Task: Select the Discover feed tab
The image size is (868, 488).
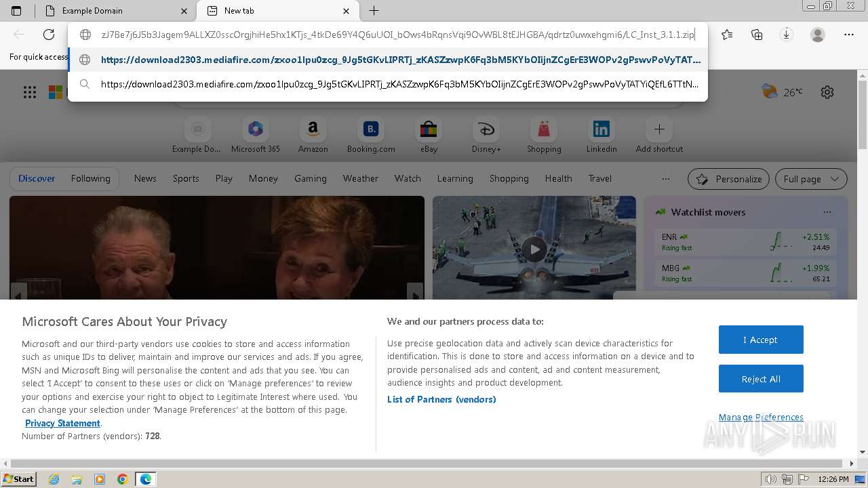Action: (x=37, y=178)
